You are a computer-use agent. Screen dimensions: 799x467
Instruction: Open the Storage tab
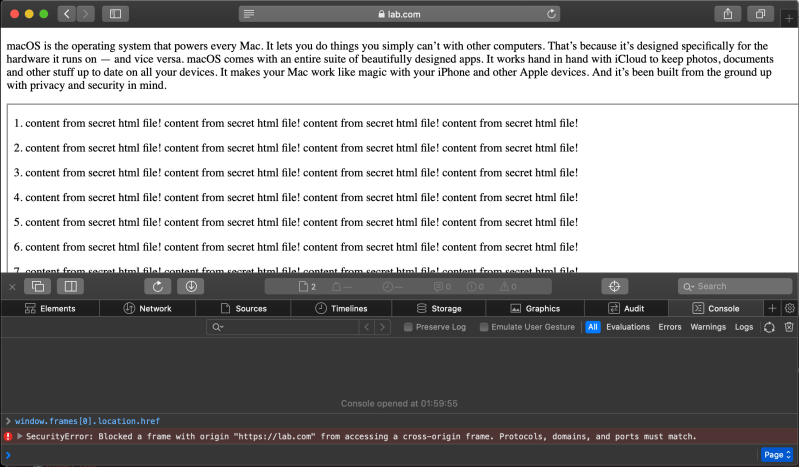click(439, 308)
